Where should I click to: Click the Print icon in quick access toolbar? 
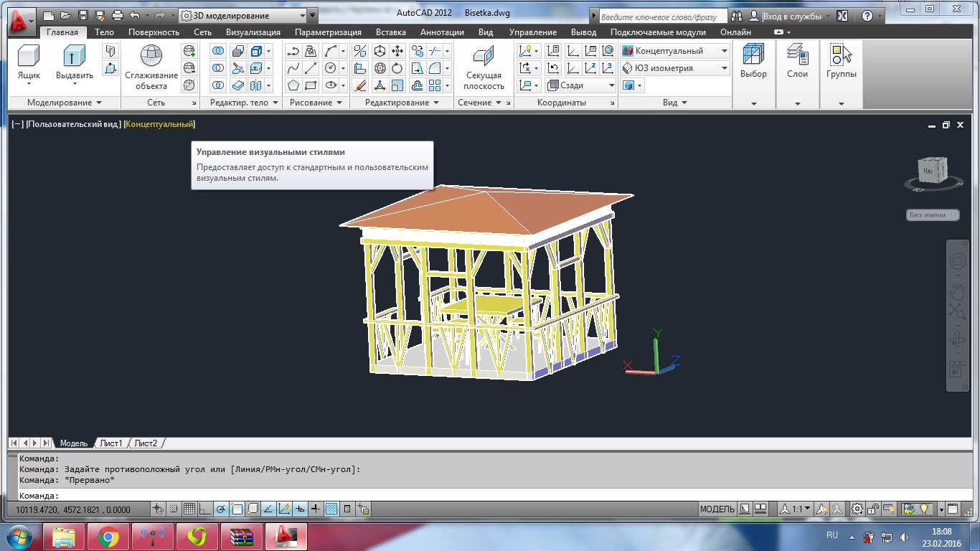tap(118, 15)
